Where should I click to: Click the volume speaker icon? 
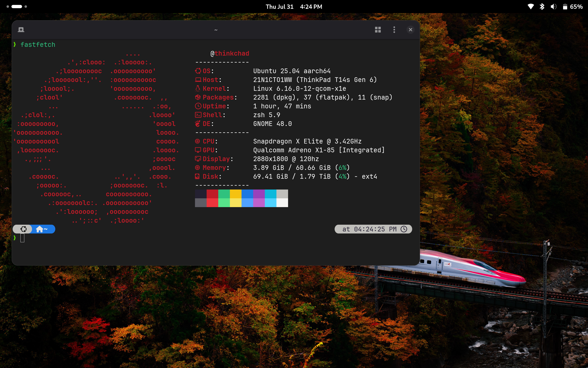point(553,7)
